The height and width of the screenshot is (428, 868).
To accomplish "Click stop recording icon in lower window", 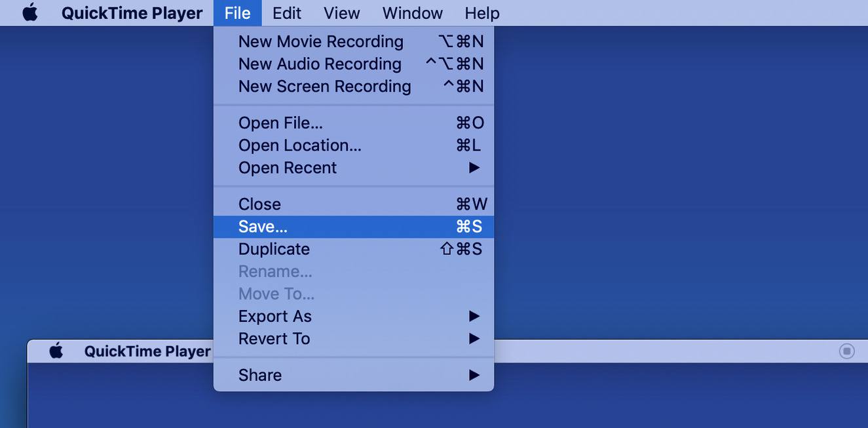I will tap(847, 351).
